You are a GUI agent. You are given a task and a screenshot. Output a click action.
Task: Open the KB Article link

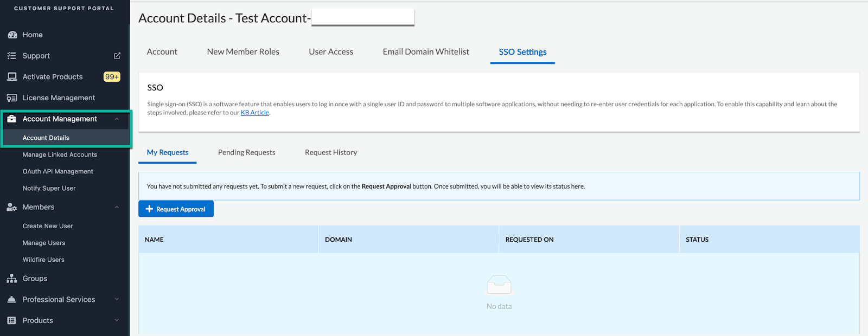[x=255, y=113]
